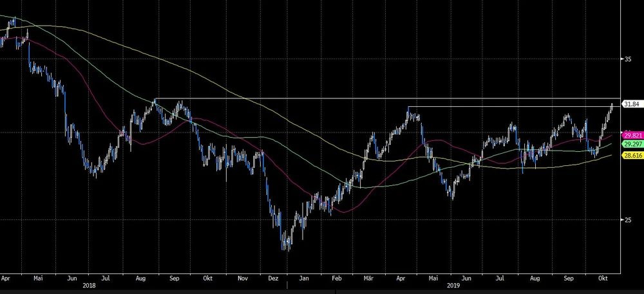Select the Nov month label
Image resolution: width=644 pixels, height=294 pixels.
243,279
